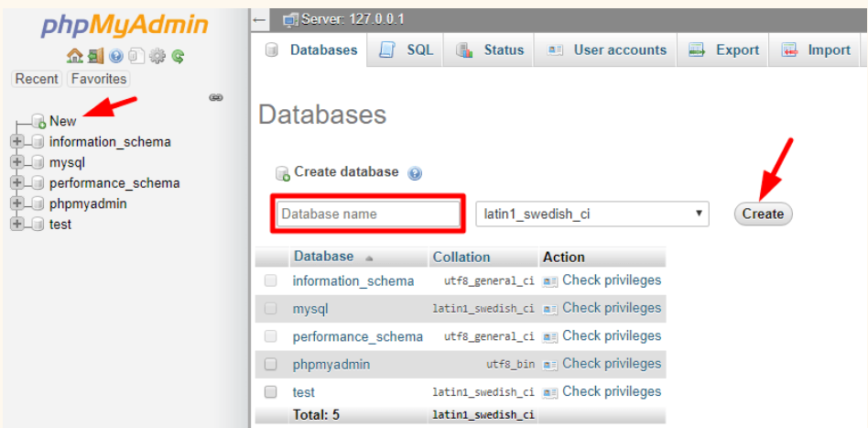868x428 pixels.
Task: Reload navigation panel green refresh icon
Action: click(178, 55)
